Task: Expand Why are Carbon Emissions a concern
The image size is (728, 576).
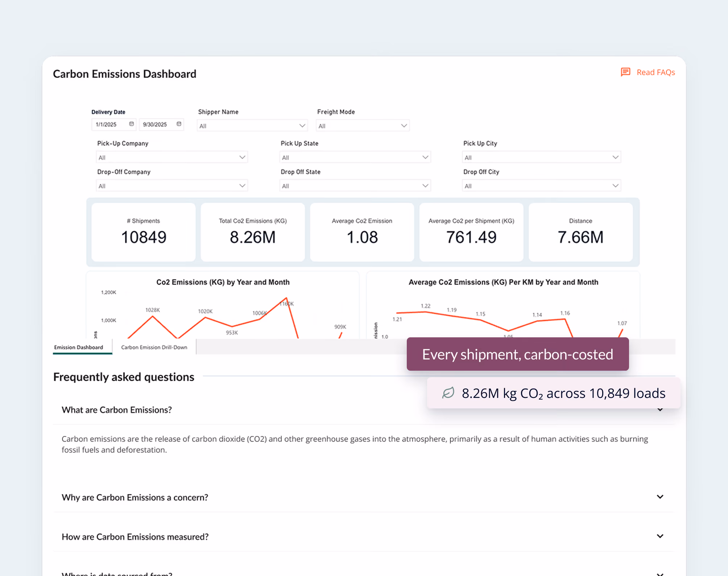Action: (x=364, y=497)
